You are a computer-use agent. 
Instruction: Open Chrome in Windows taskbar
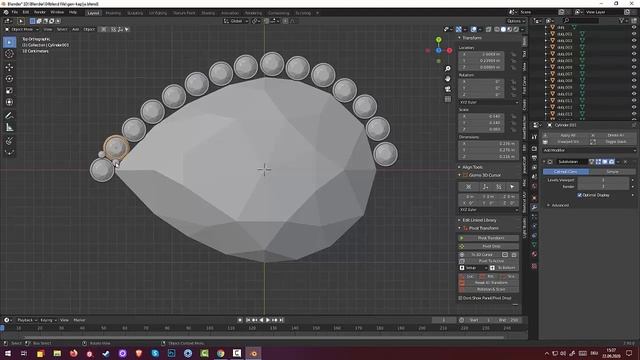[x=220, y=353]
